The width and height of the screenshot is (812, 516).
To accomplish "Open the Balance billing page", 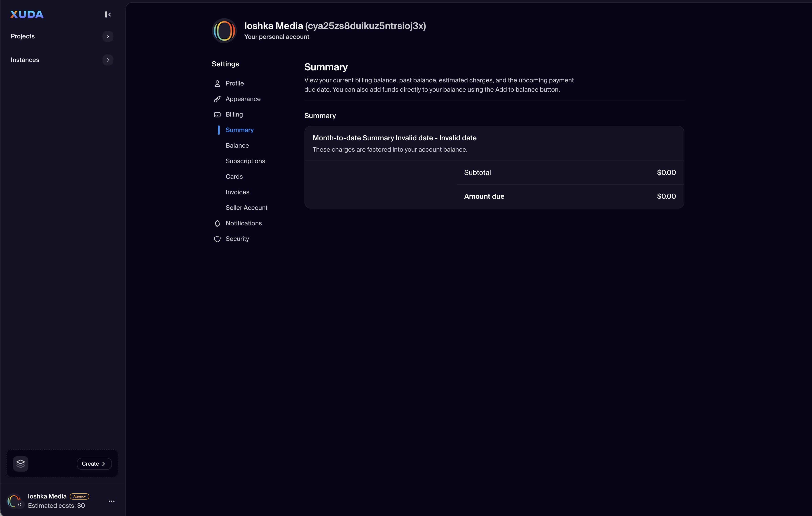I will point(237,146).
